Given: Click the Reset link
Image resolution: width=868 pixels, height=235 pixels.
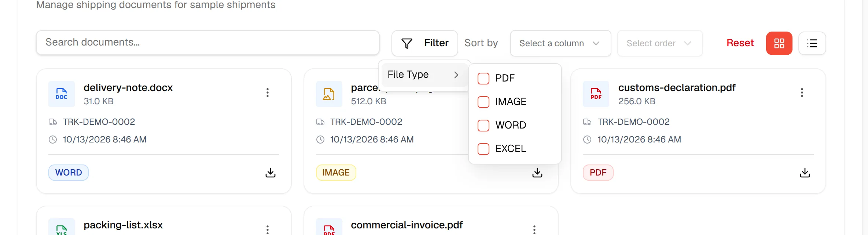Looking at the screenshot, I should [x=740, y=43].
